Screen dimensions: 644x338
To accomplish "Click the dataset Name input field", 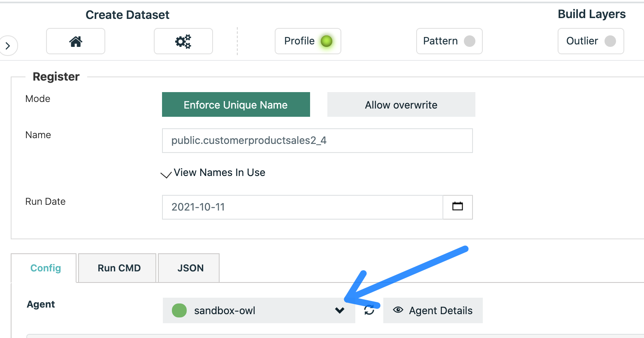I will (317, 141).
